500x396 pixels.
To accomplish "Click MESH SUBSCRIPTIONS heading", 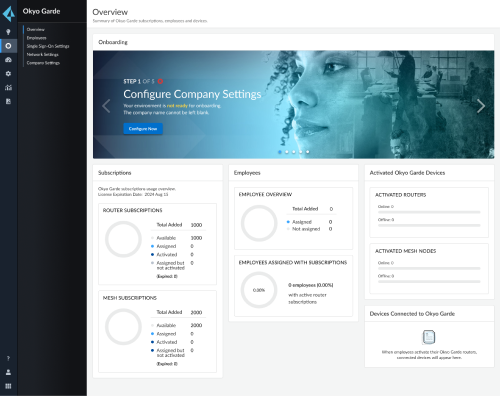I will pyautogui.click(x=130, y=298).
